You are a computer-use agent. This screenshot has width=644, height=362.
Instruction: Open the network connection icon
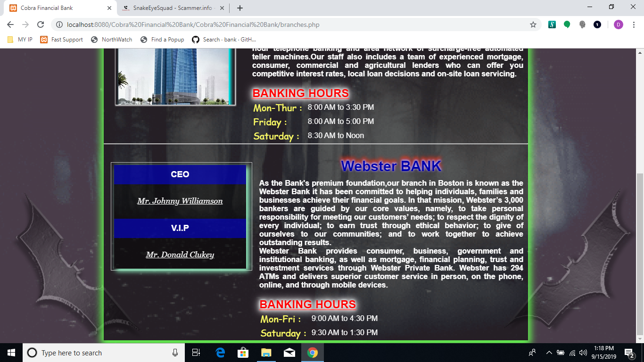click(572, 353)
